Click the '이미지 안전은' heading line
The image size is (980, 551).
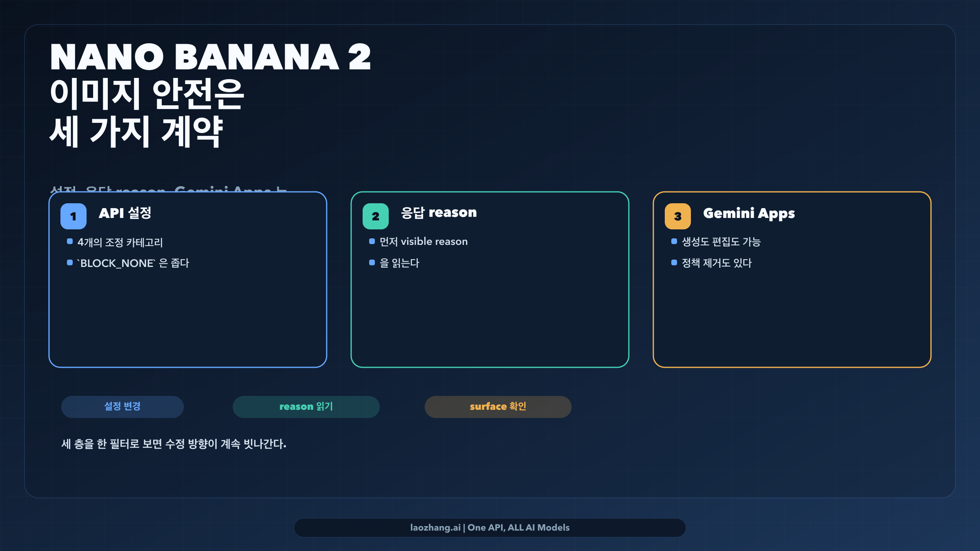[x=147, y=94]
